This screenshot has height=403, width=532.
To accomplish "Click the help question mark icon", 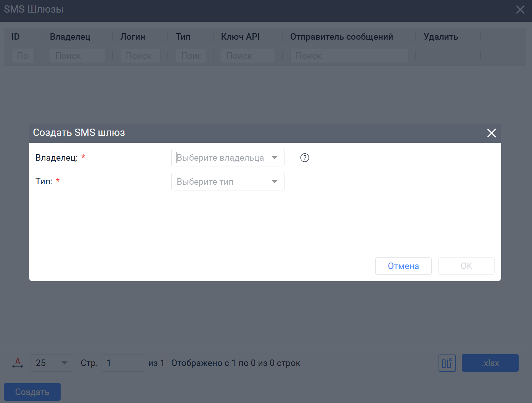I will (305, 158).
